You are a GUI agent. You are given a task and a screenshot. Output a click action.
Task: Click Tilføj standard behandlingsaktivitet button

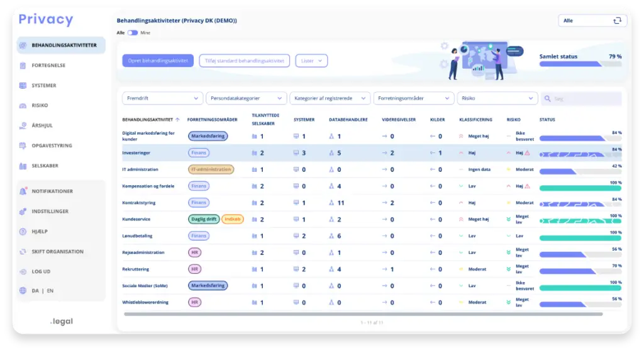pos(244,60)
